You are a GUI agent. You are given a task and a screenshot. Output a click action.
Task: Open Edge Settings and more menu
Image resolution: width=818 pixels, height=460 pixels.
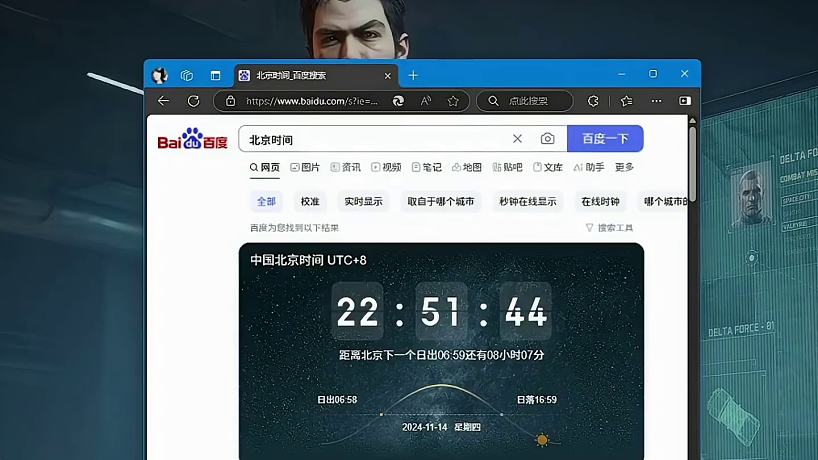click(657, 101)
